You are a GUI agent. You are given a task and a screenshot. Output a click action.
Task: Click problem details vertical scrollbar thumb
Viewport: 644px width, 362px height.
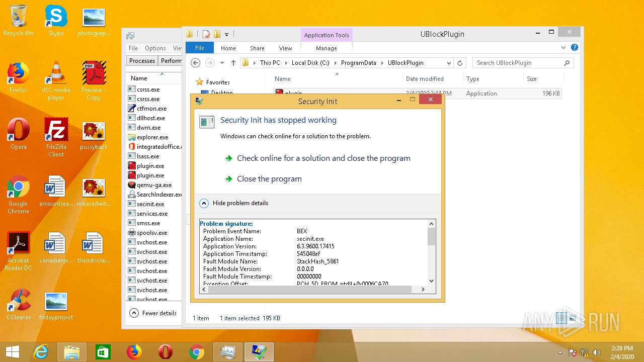[x=431, y=236]
